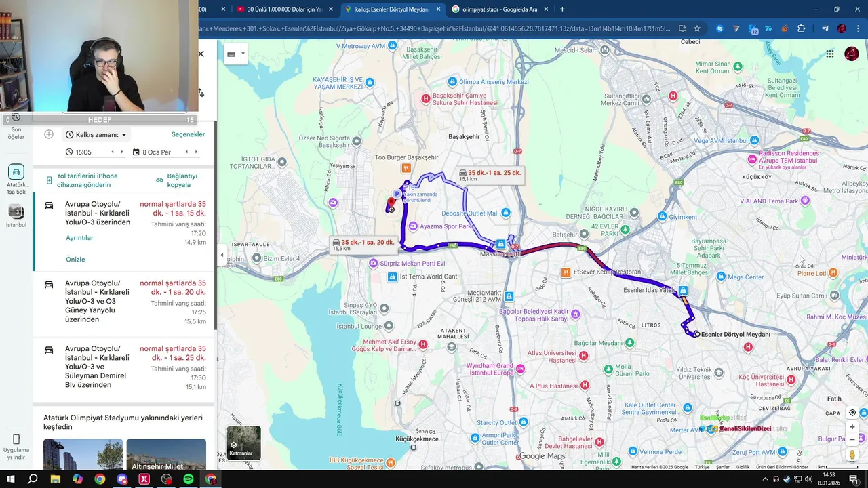Add a destination with the plus icon
This screenshot has width=868, height=488.
[x=49, y=134]
